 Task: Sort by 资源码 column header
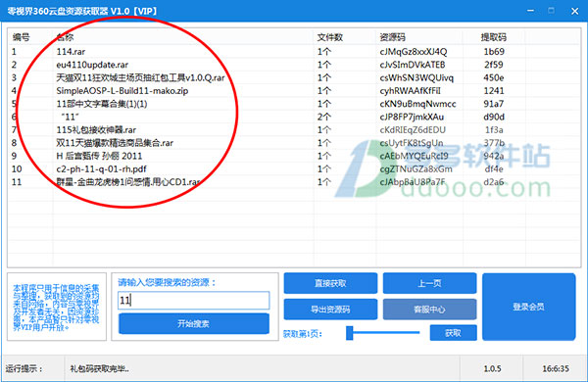[x=392, y=37]
